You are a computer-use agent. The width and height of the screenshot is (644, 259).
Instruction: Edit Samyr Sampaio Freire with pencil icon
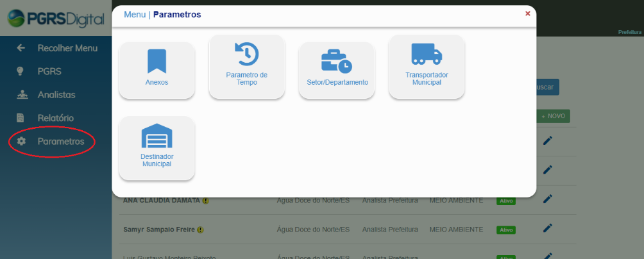point(547,228)
